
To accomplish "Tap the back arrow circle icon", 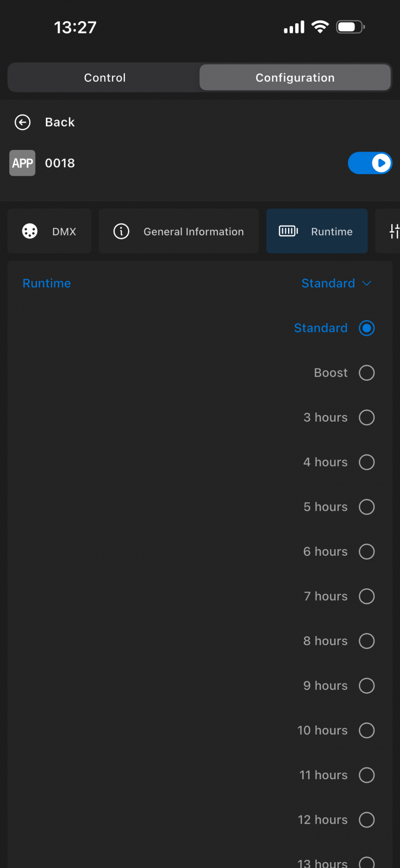I will (23, 122).
